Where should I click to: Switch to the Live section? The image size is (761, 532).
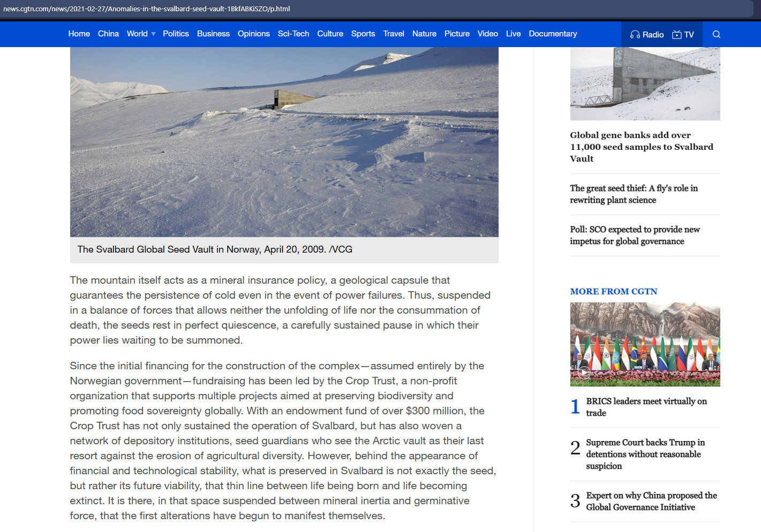(513, 34)
